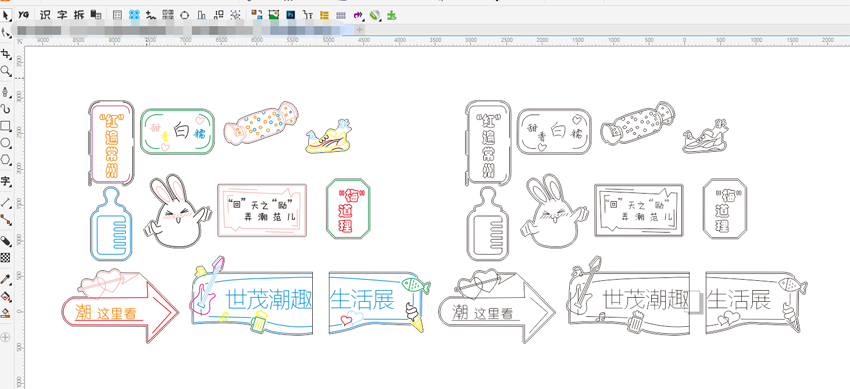Click the text T plugin icon
850x389 pixels.
(x=308, y=15)
